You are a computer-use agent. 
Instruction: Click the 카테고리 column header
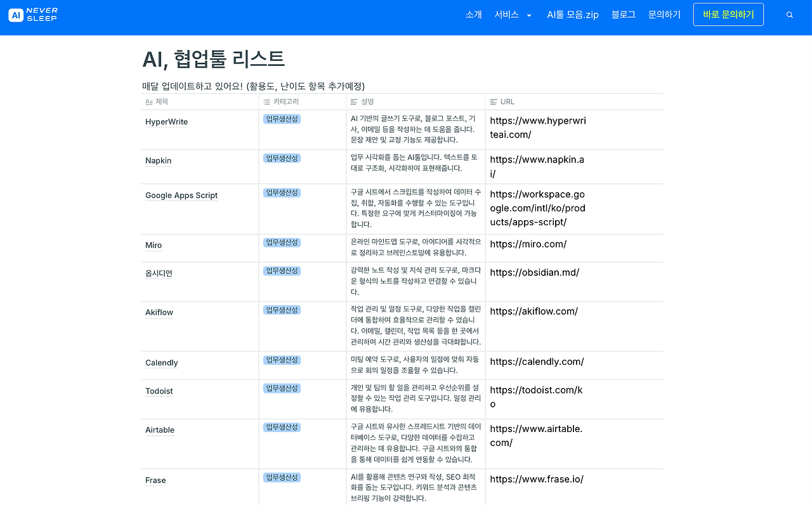281,102
